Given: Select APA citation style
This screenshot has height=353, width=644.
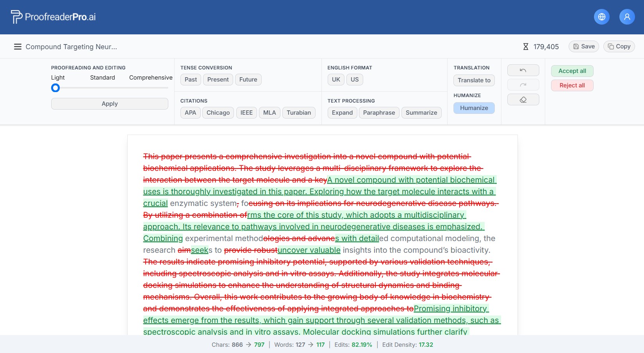Looking at the screenshot, I should point(190,113).
